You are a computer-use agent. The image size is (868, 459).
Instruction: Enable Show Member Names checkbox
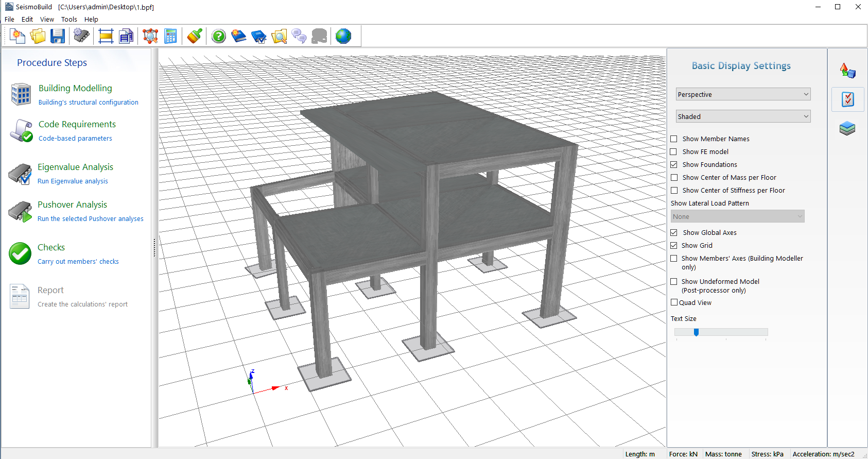click(x=674, y=139)
